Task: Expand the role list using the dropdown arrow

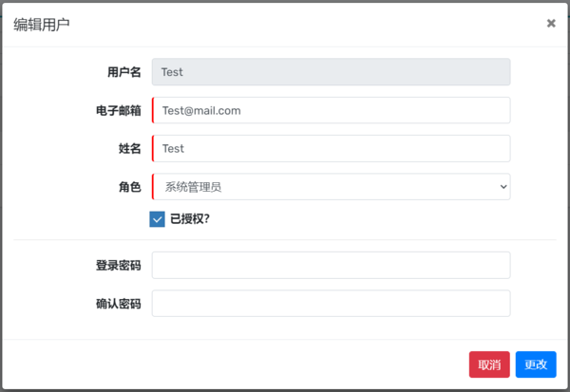Action: tap(503, 187)
